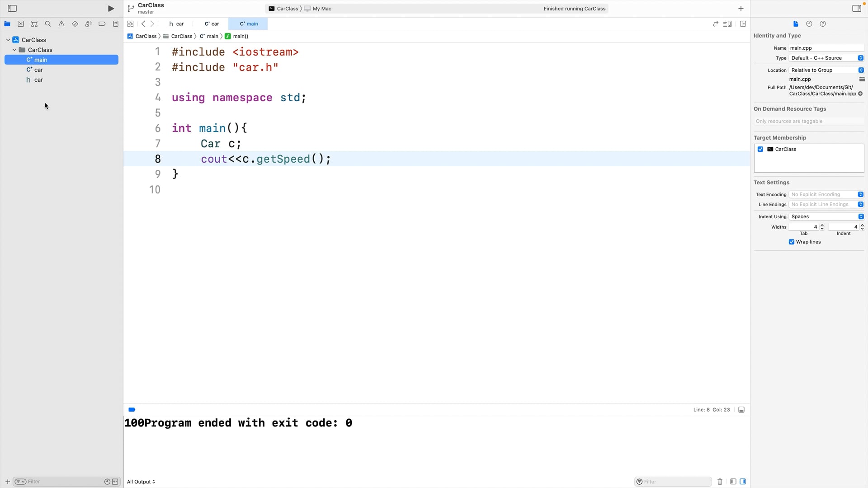
Task: Clear the console with trash icon
Action: (x=720, y=482)
